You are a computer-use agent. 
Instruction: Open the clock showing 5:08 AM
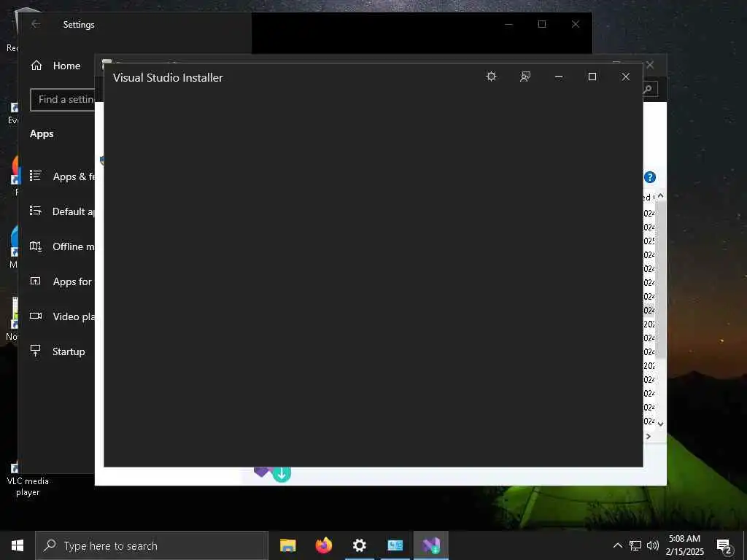[x=684, y=545]
